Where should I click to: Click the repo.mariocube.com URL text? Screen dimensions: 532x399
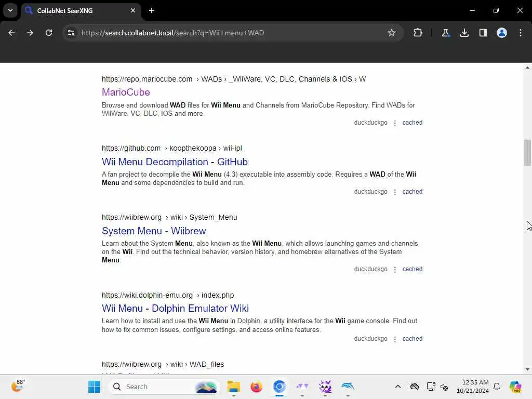[234, 79]
